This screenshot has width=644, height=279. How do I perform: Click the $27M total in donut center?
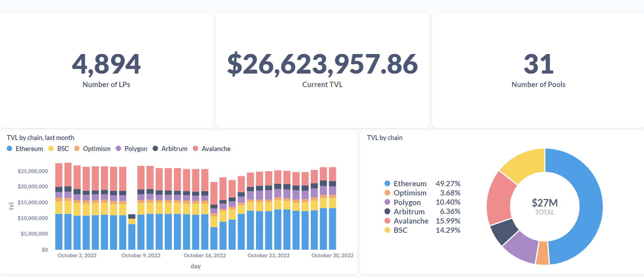coord(545,203)
